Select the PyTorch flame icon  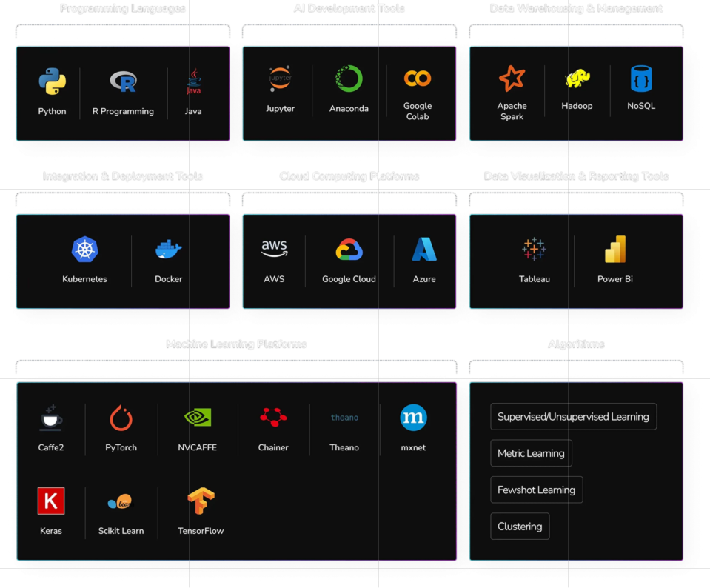pyautogui.click(x=121, y=417)
